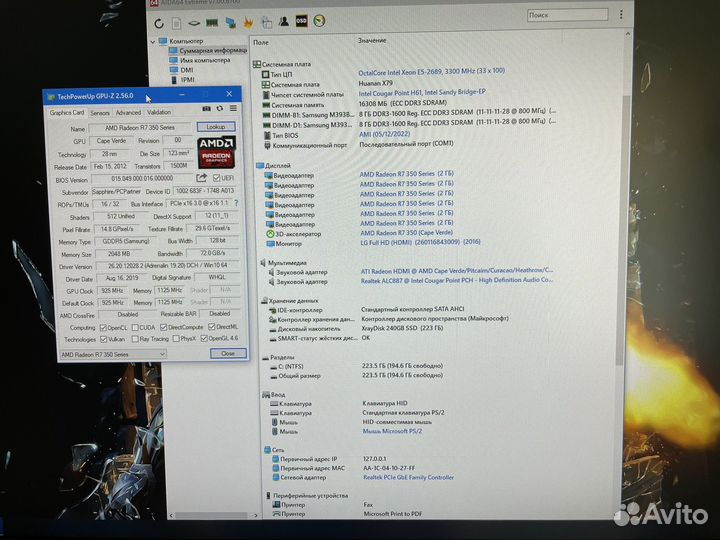Click the Системная плата section icon
Image resolution: width=720 pixels, height=540 pixels.
point(257,64)
